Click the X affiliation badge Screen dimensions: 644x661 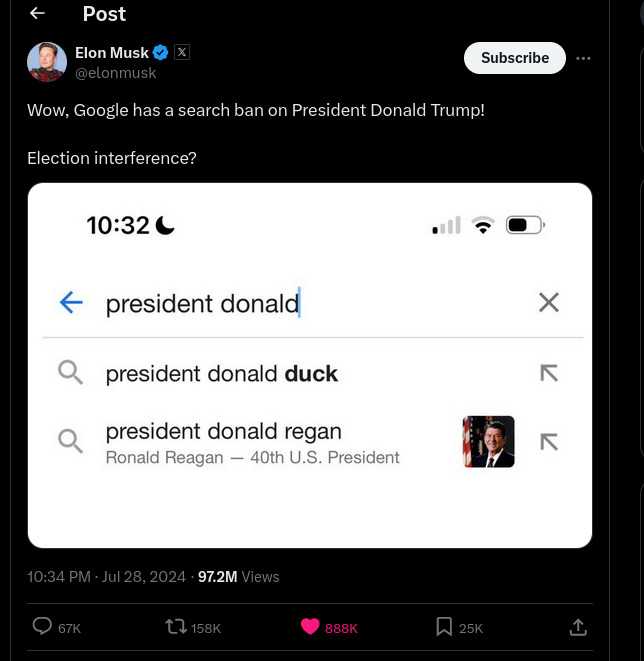coord(182,52)
